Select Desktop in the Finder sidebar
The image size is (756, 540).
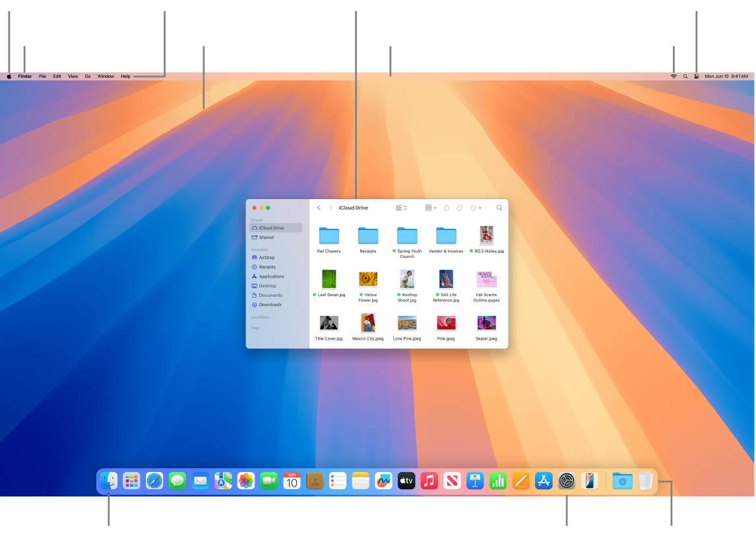pyautogui.click(x=276, y=285)
